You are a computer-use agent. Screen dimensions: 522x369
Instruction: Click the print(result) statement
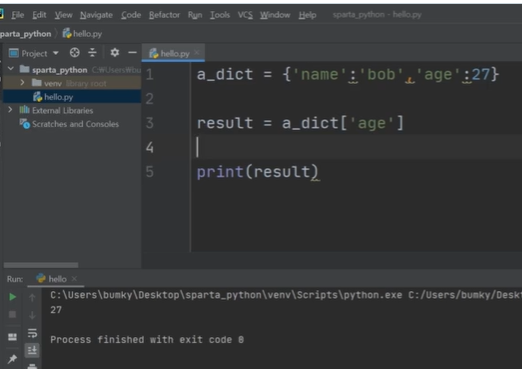coord(257,172)
